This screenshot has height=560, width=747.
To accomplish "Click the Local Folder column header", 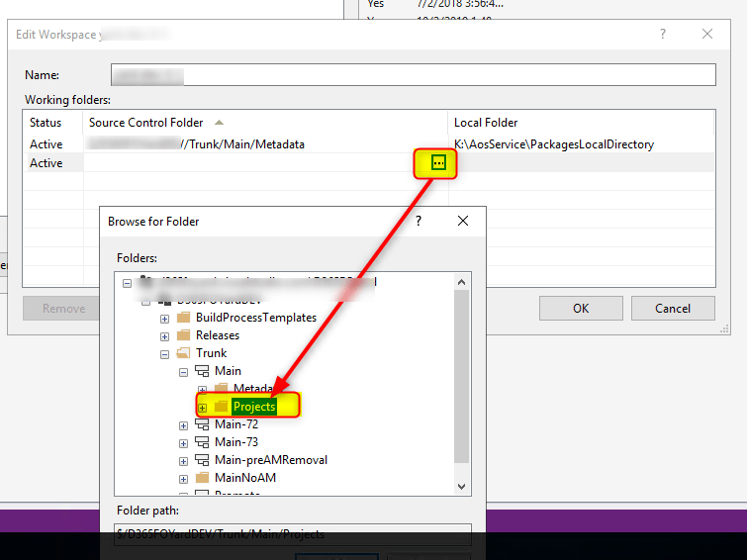I will 486,123.
